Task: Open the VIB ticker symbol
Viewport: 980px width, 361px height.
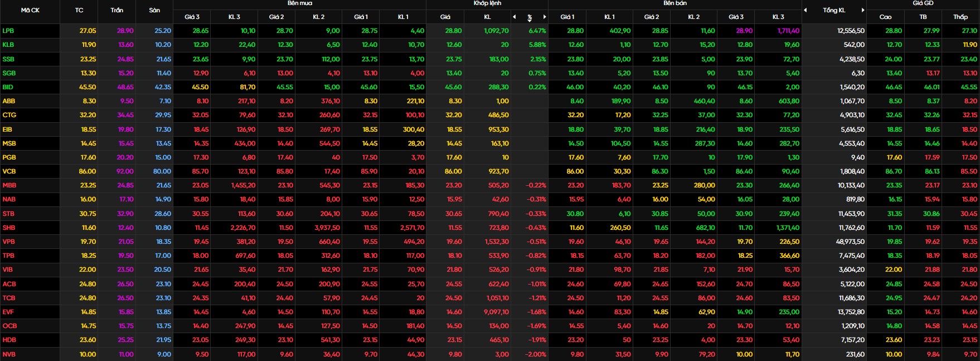Action: (x=7, y=269)
